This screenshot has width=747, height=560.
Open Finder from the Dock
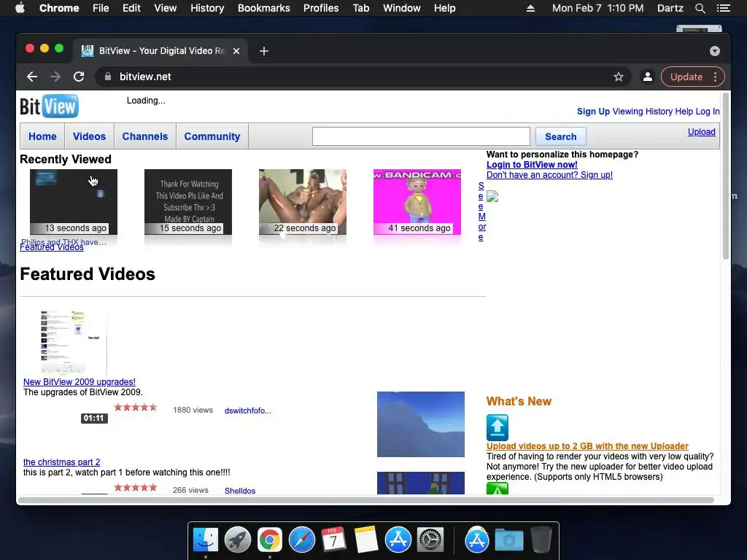coord(206,540)
